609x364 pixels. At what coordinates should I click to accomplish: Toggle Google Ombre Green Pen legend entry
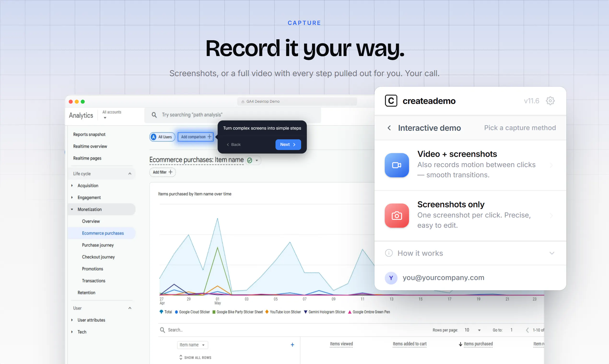tap(369, 312)
